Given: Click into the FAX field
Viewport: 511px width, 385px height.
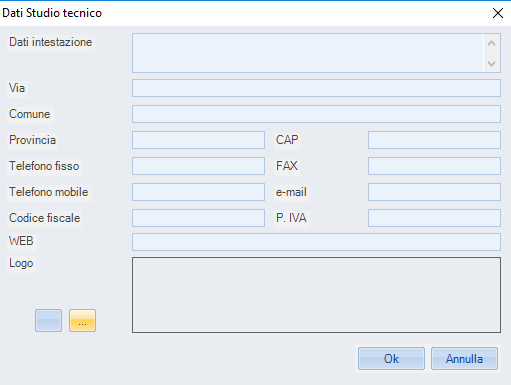Looking at the screenshot, I should click(434, 166).
